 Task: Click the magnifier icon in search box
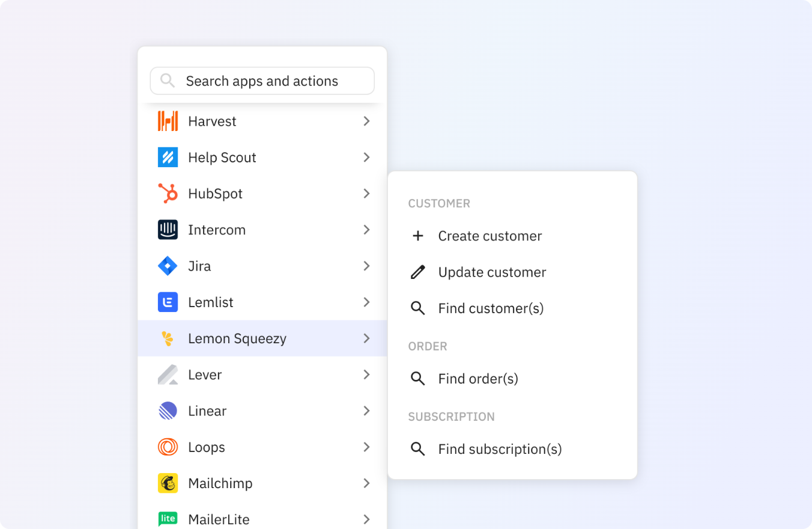168,81
